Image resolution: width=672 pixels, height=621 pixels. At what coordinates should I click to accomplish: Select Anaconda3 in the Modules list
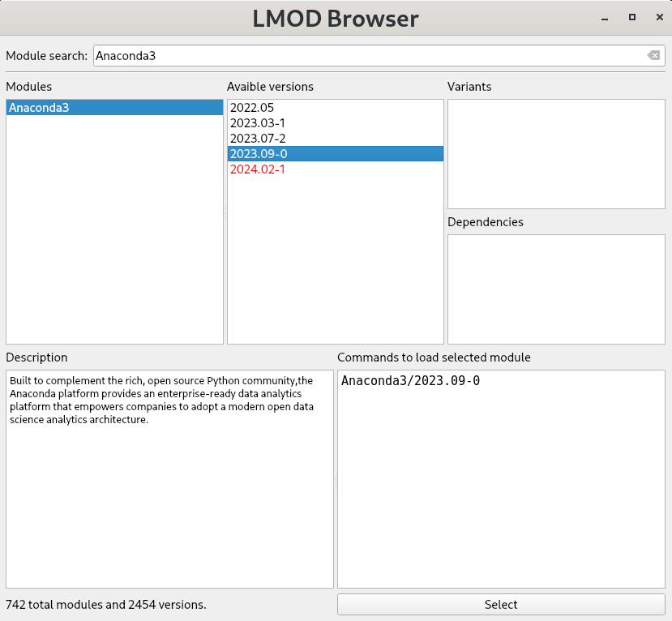tap(114, 108)
